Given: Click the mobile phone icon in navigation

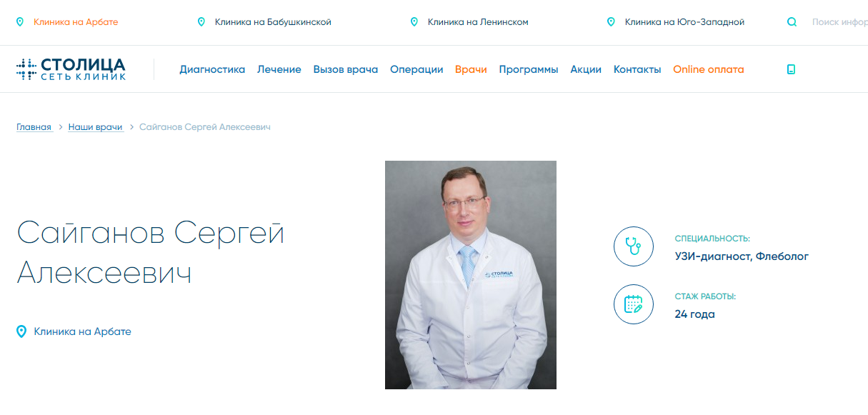Looking at the screenshot, I should (x=791, y=69).
